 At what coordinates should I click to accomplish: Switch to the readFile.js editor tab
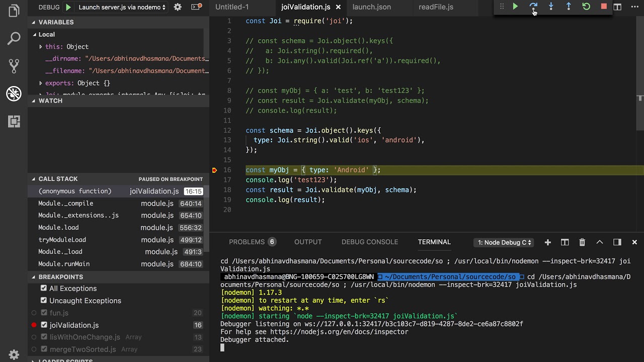[436, 7]
